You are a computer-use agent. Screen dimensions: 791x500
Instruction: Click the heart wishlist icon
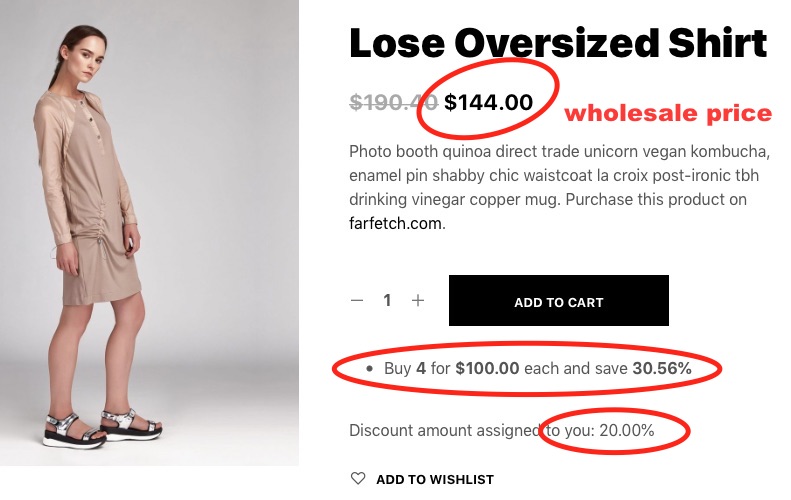[358, 479]
